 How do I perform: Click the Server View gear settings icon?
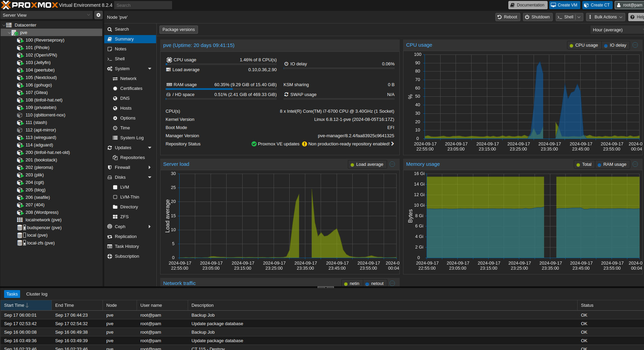[x=98, y=15]
